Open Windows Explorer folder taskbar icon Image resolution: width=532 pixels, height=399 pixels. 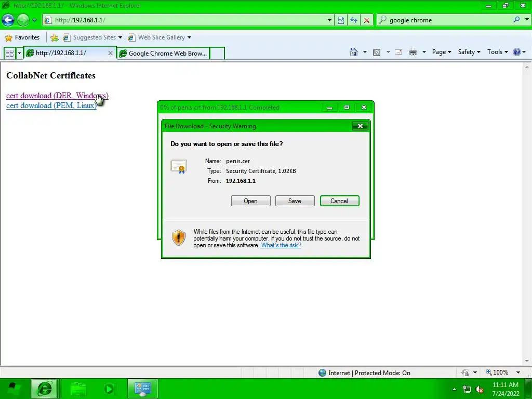pos(78,389)
